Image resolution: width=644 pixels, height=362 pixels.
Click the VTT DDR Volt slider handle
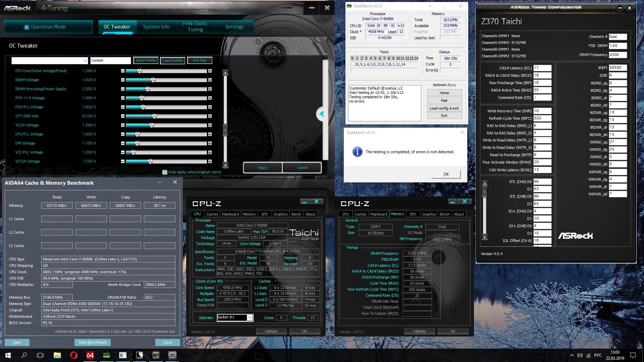[x=154, y=116]
